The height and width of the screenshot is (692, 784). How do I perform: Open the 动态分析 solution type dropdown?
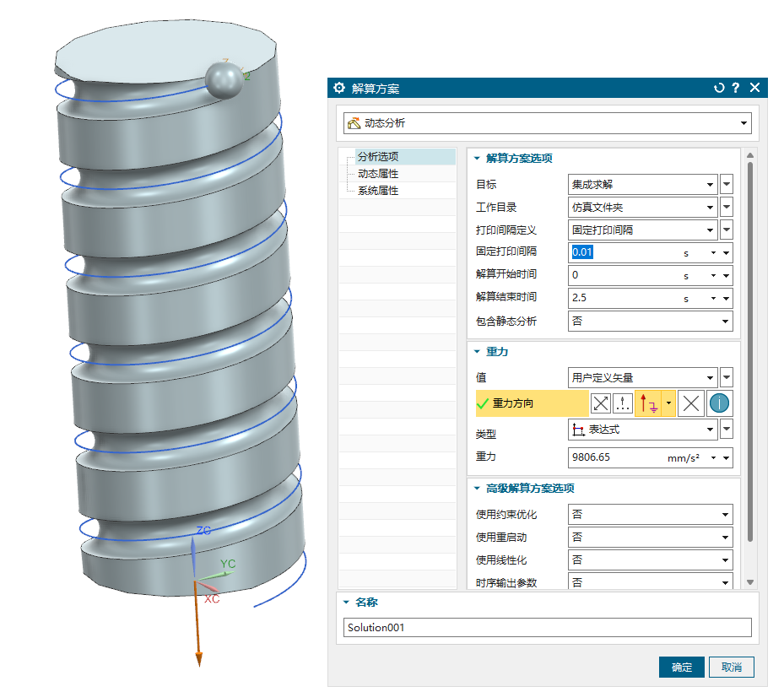pos(547,123)
